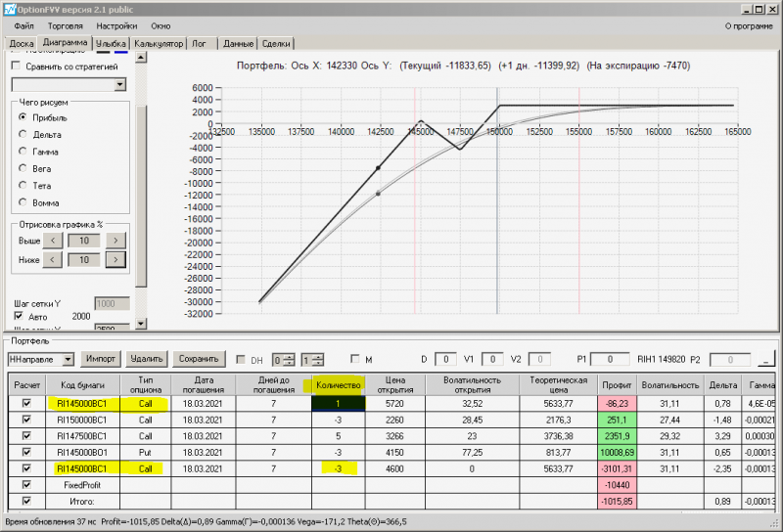Click the RI147500BC1 code cell

coord(82,436)
